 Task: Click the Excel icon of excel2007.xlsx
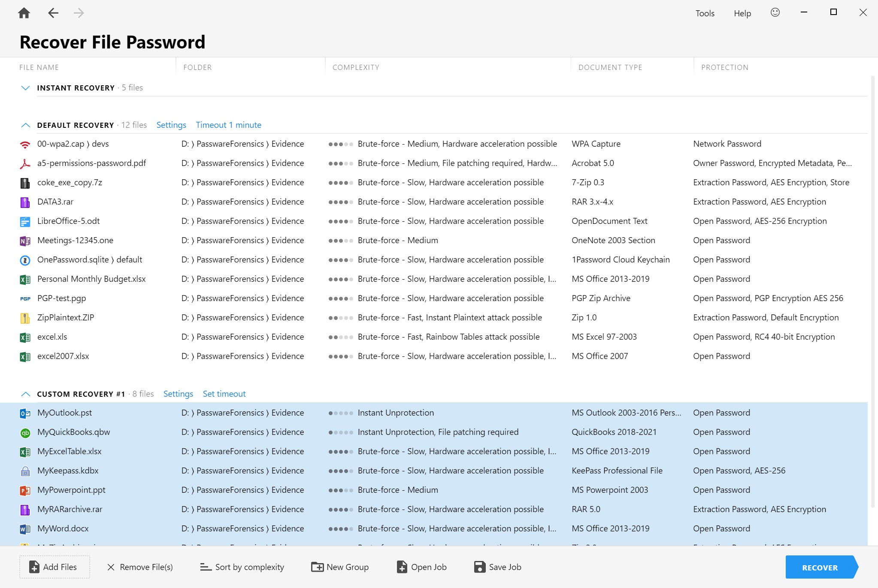[x=25, y=357]
